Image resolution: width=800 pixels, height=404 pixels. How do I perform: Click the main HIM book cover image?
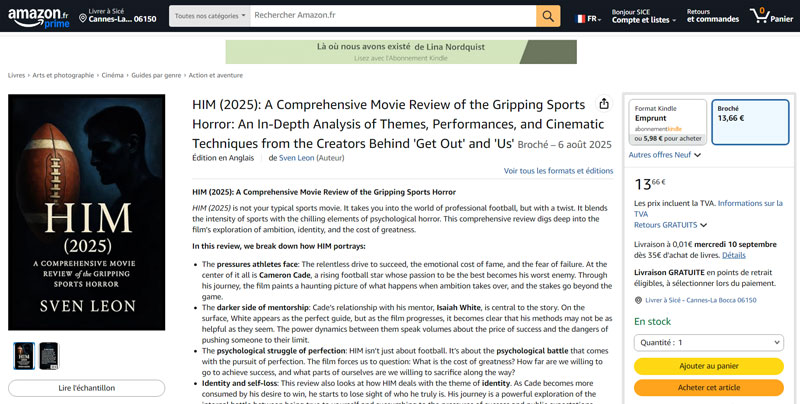tap(87, 212)
